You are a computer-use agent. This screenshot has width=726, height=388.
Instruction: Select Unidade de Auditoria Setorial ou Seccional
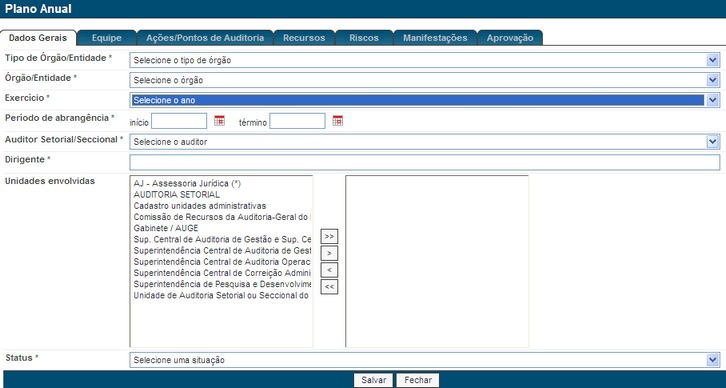point(221,295)
